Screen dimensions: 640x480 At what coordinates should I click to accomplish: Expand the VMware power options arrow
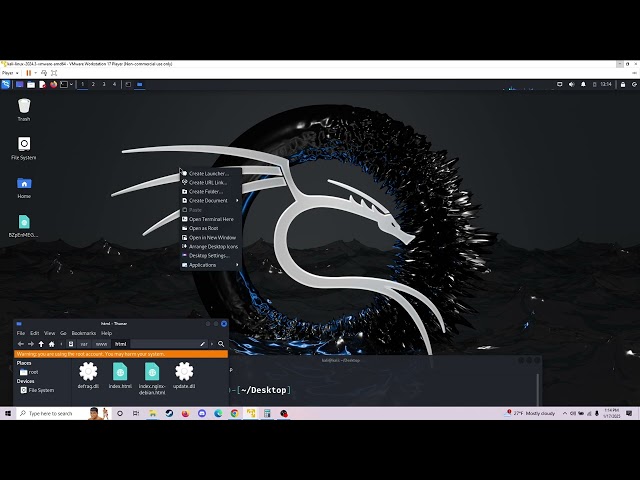36,73
